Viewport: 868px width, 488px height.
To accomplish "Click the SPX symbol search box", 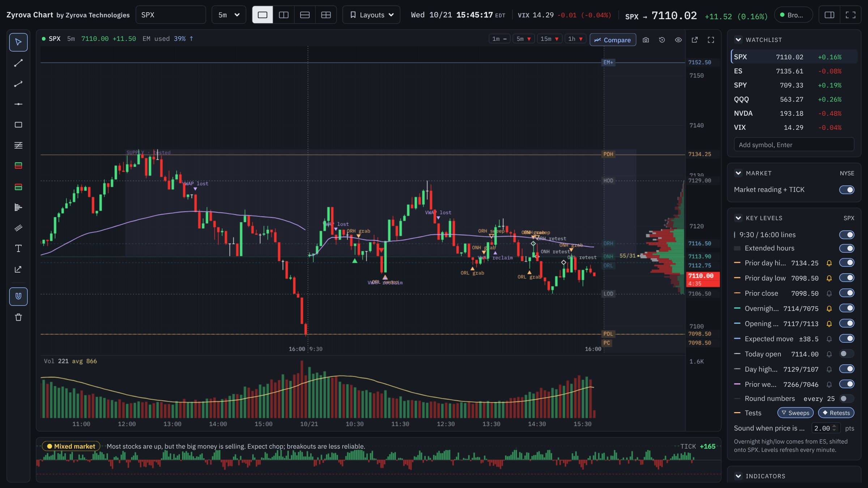I will click(x=171, y=15).
